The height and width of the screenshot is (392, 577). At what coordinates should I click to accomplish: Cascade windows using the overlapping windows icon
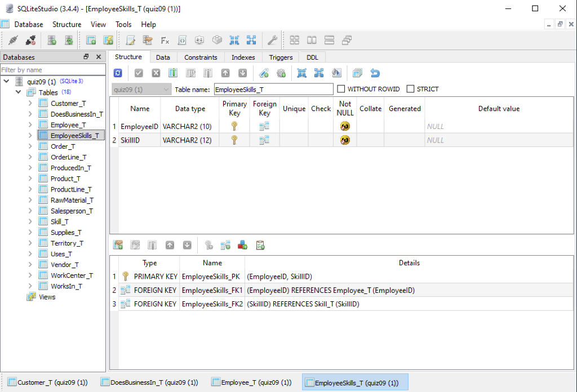(x=347, y=40)
